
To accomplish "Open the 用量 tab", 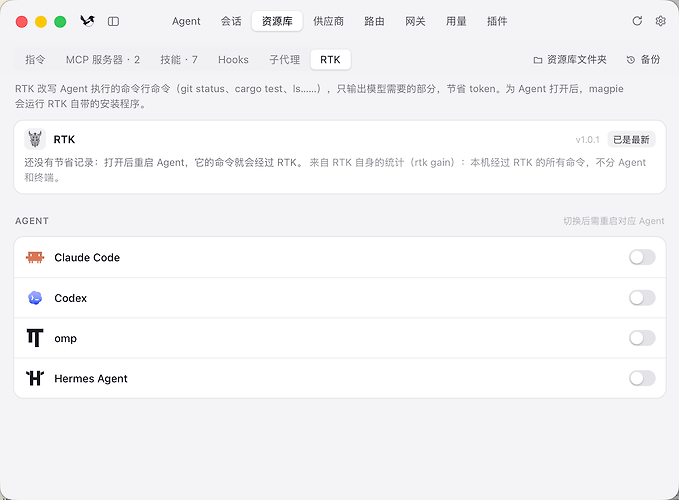I will (456, 21).
